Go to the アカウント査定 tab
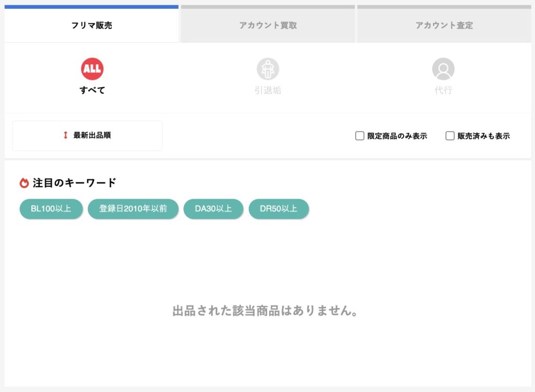Image resolution: width=535 pixels, height=392 pixels. click(444, 25)
